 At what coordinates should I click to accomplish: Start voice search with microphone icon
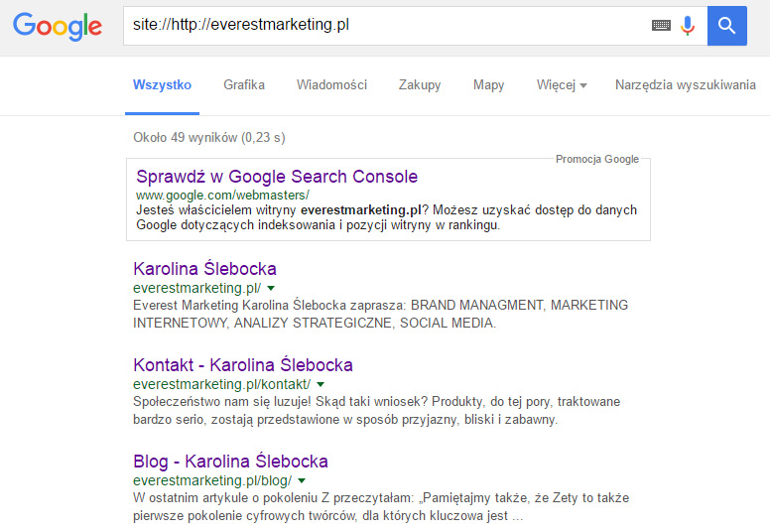click(x=688, y=26)
